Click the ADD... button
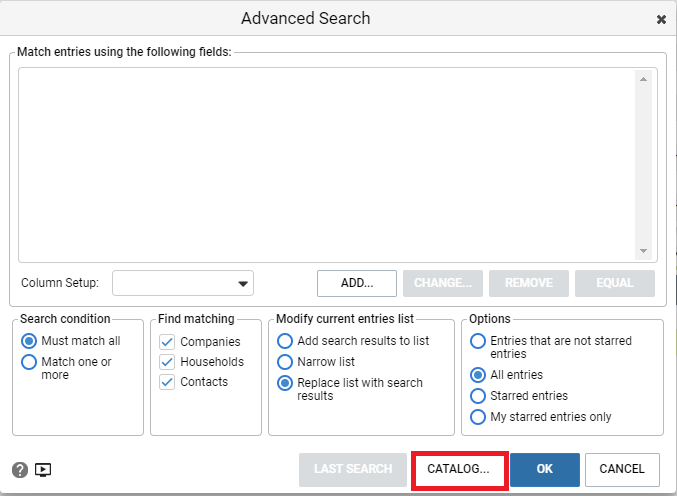677x496 pixels. click(357, 283)
